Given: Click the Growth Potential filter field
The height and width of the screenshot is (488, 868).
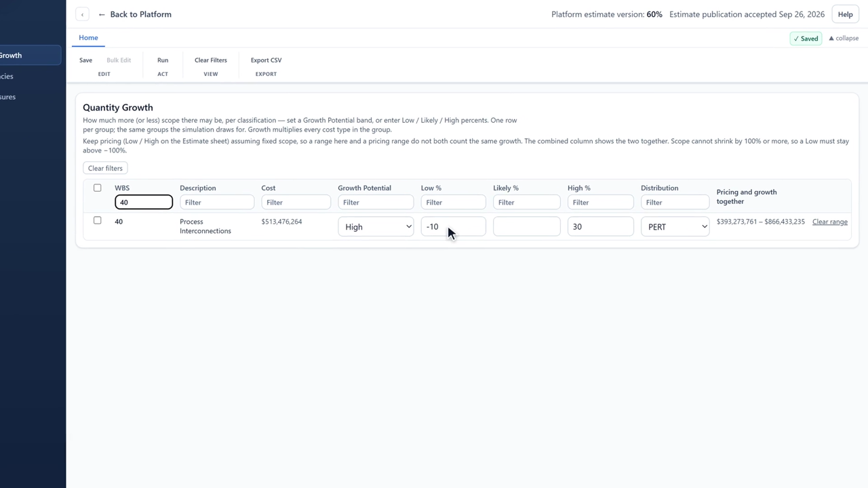Looking at the screenshot, I should [376, 202].
